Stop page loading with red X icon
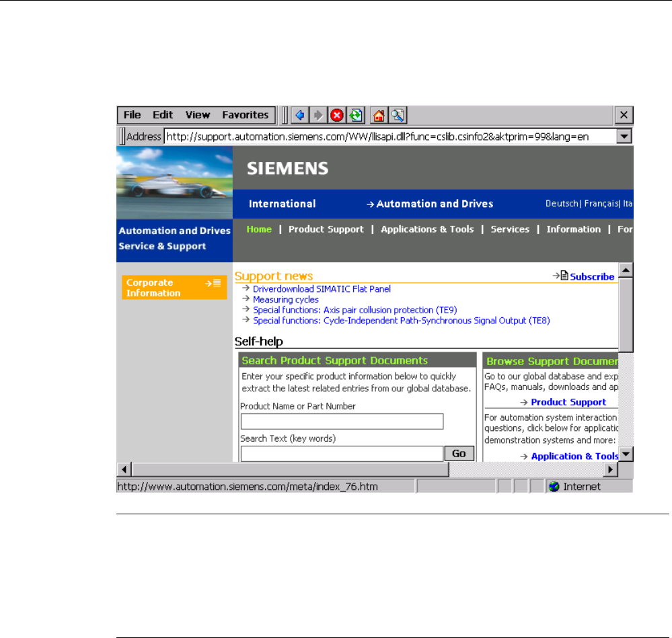672x638 pixels. tap(337, 115)
